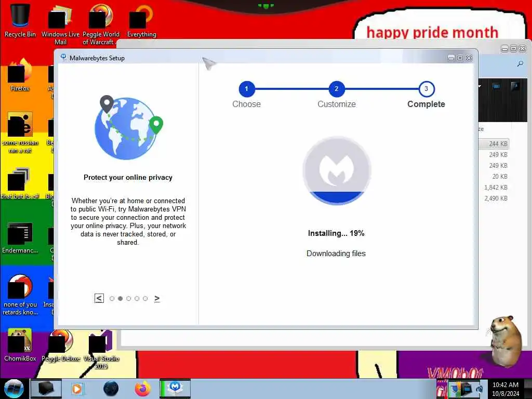Select the Visual Studio 2015 desktop shortcut

coord(101,350)
